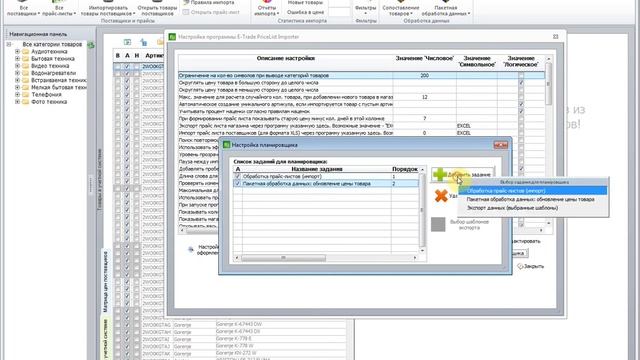Click the 'Ошибка в цене' statistics item
Viewport: 640px width, 360px height.
tap(305, 12)
